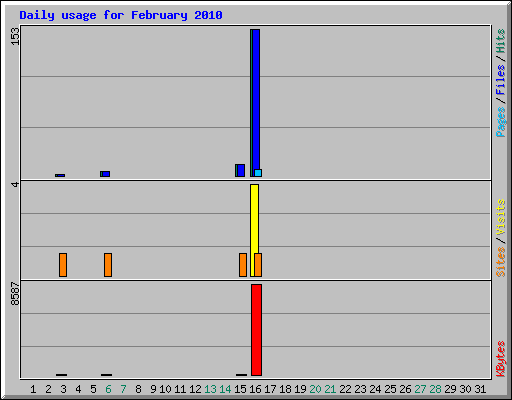Click day "10" on the x-axis
Image resolution: width=512 pixels, height=400 pixels.
(x=165, y=389)
